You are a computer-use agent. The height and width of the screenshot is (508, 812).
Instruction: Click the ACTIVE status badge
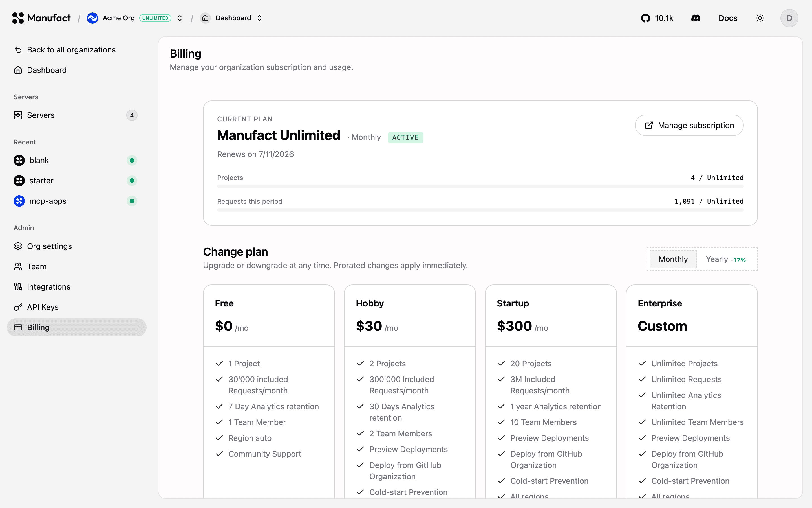[405, 138]
